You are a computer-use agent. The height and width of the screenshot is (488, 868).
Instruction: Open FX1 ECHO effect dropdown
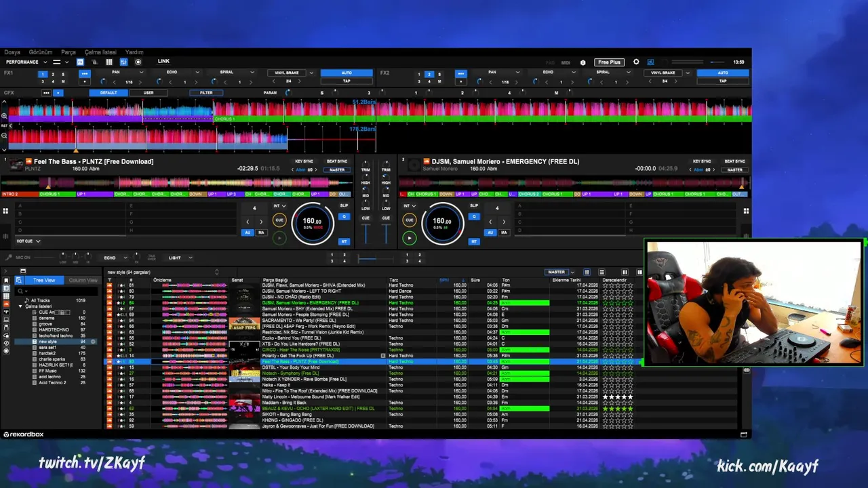(197, 72)
